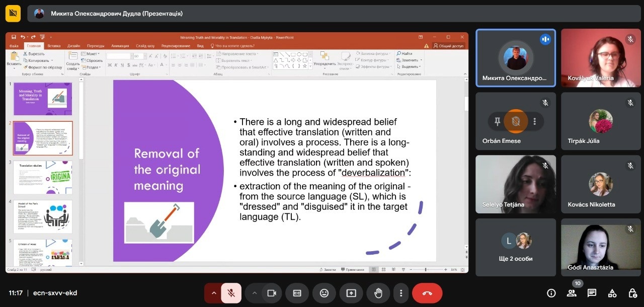Leave the call with the red button
Screen dimensions: 644x307
(427, 293)
